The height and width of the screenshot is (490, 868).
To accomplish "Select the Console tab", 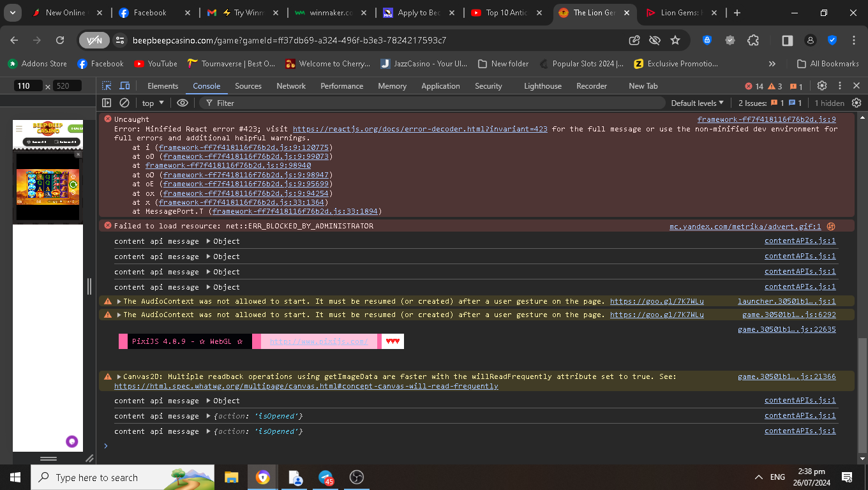I will tap(207, 86).
